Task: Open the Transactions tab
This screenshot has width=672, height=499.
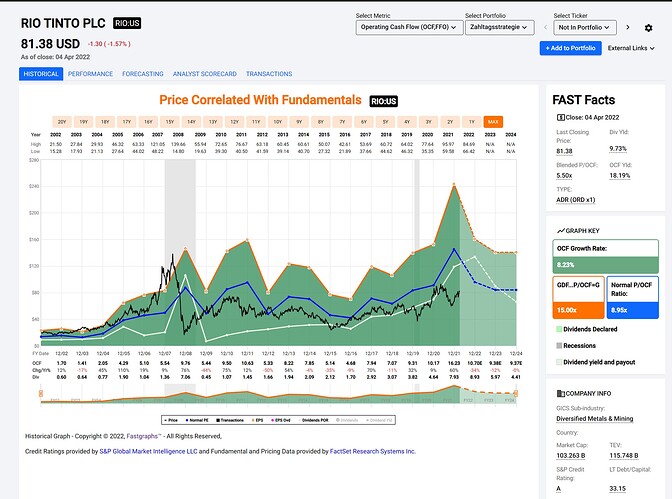Action: point(269,74)
